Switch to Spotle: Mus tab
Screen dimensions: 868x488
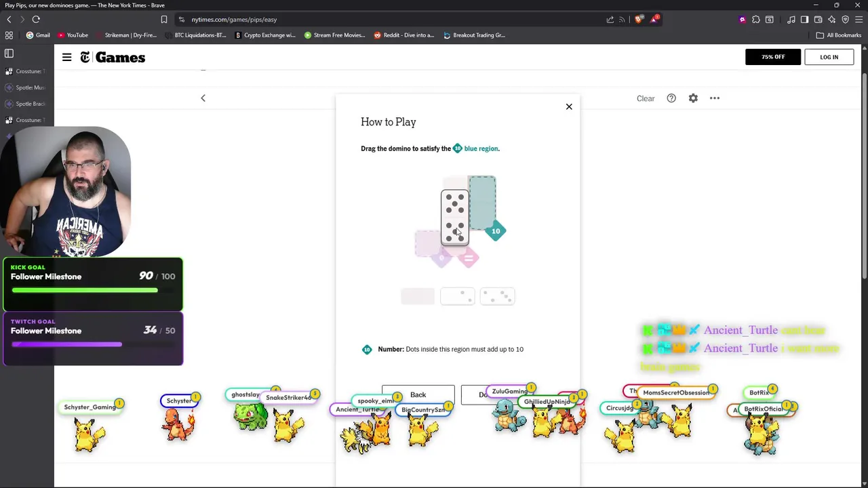25,87
